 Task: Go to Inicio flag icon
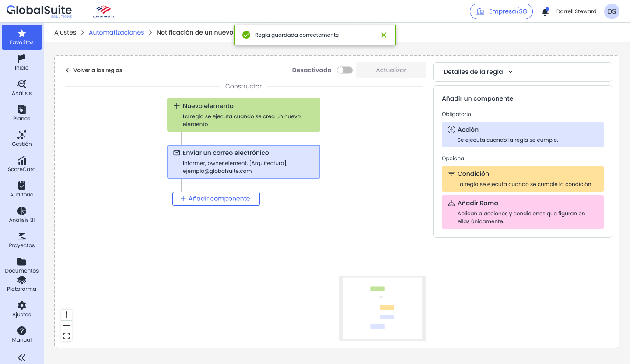22,58
